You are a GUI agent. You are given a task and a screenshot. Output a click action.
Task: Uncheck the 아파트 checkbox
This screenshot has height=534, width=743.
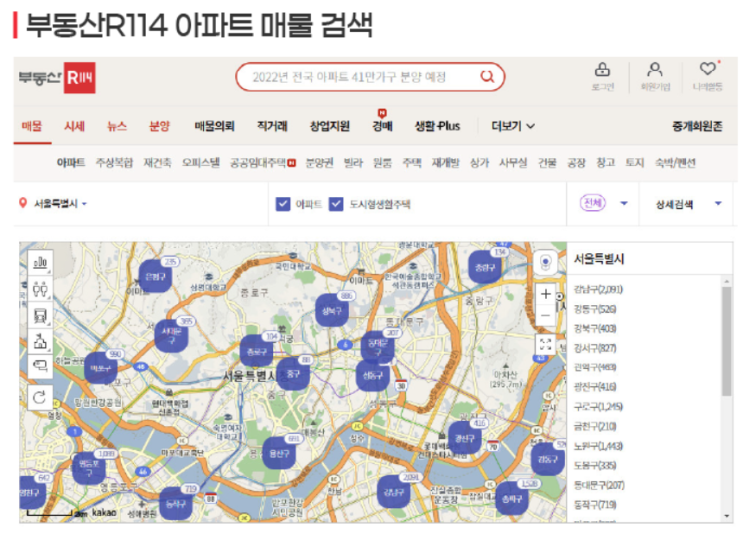(x=283, y=204)
